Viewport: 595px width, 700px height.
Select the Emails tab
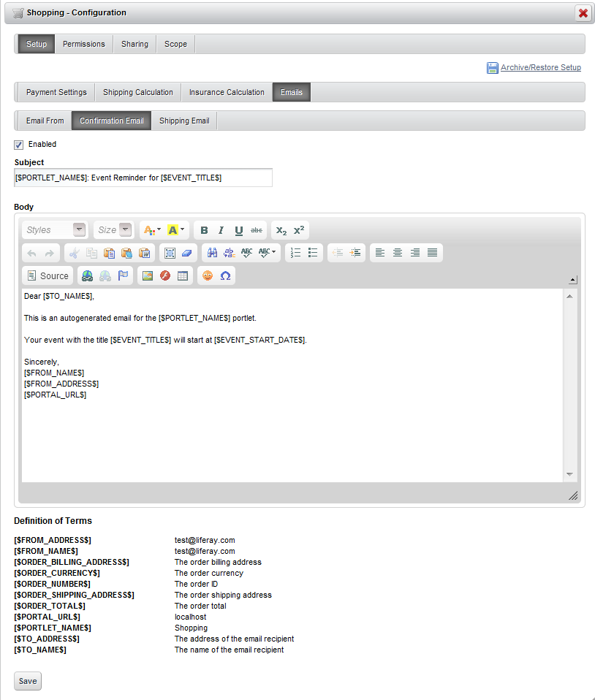coord(292,92)
